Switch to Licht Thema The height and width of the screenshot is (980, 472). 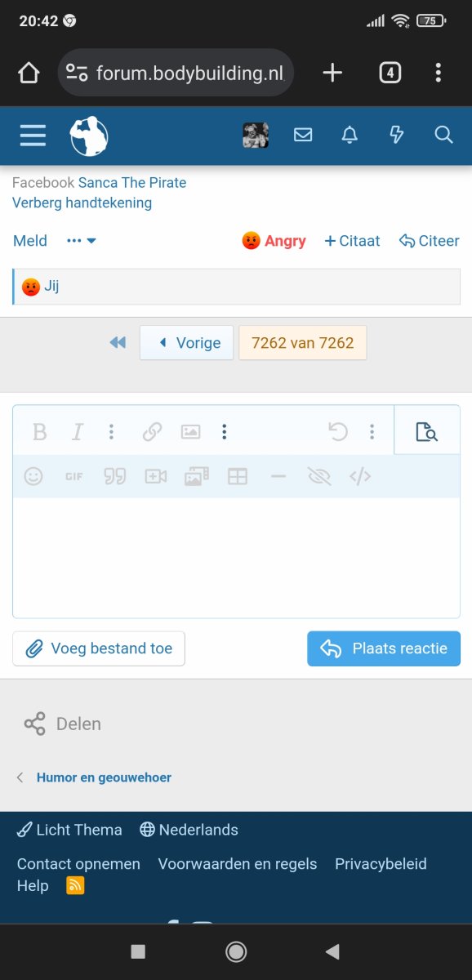pos(69,830)
